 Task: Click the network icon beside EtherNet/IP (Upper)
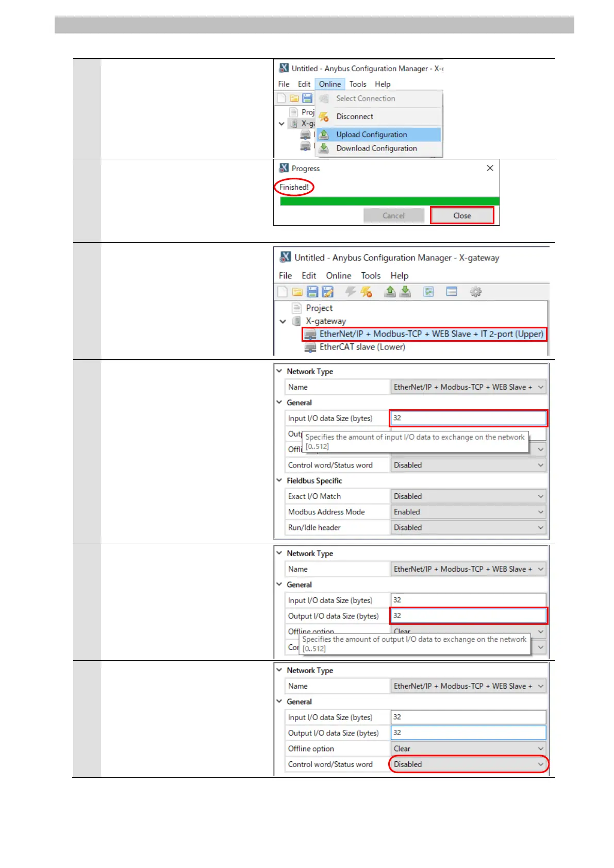pyautogui.click(x=310, y=335)
